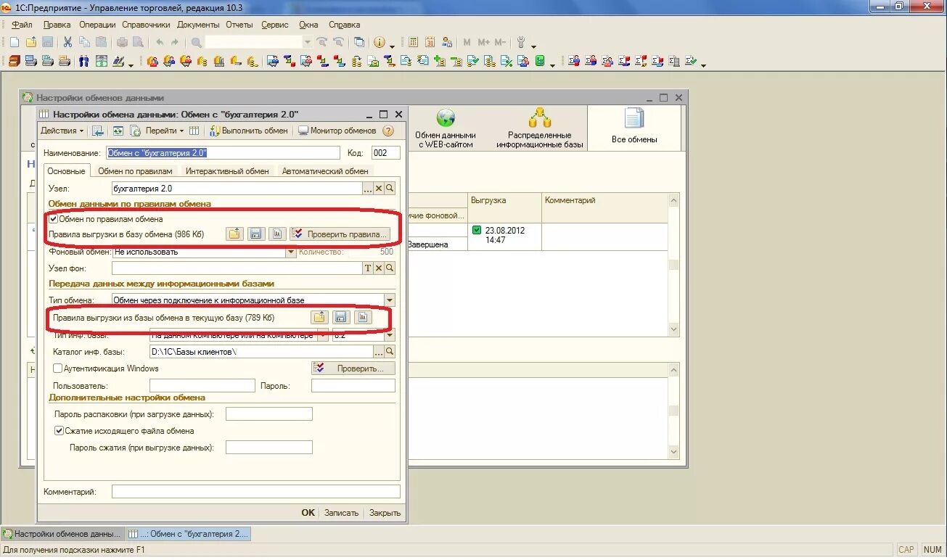Toggle Сжатие исходящего файла обмена checkbox

tap(60, 431)
